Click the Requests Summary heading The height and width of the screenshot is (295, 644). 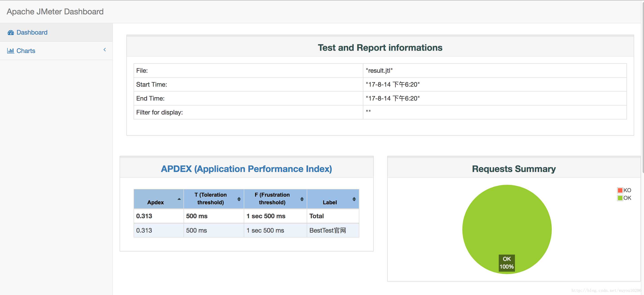point(514,169)
